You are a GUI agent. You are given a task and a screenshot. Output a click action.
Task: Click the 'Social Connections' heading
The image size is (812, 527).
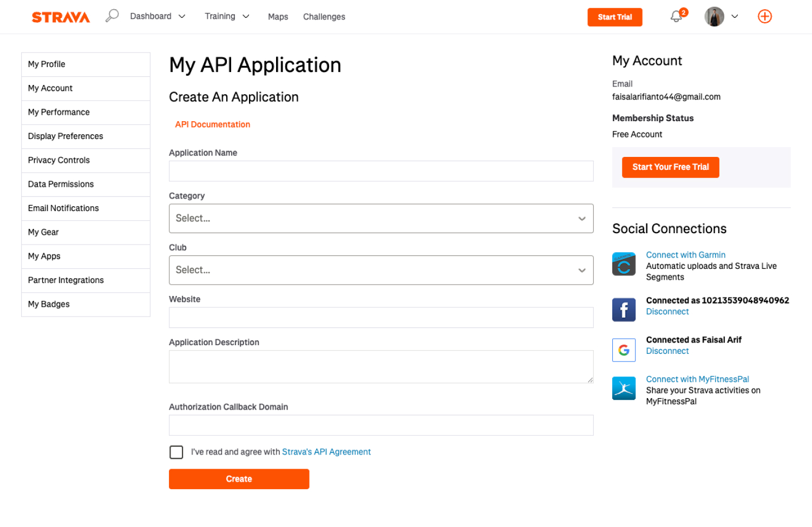[670, 229]
